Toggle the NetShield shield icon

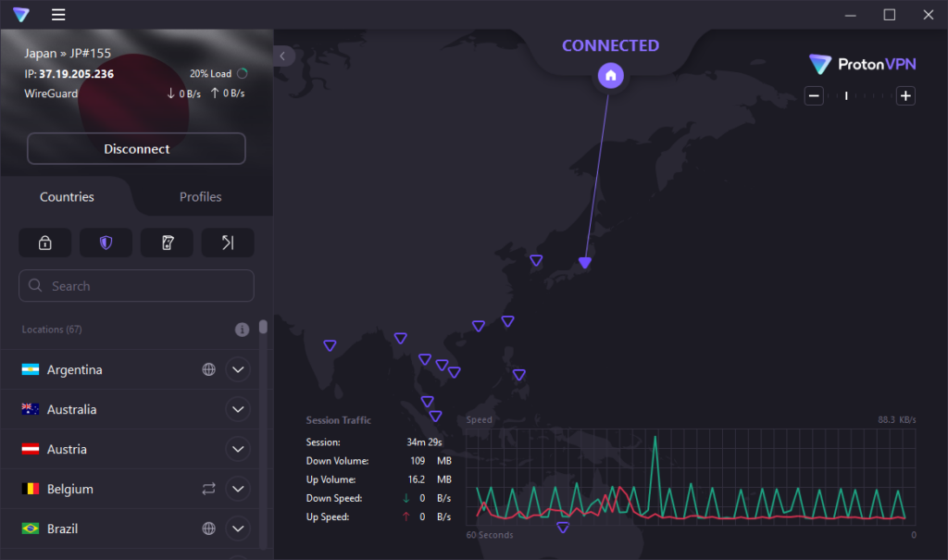tap(106, 243)
